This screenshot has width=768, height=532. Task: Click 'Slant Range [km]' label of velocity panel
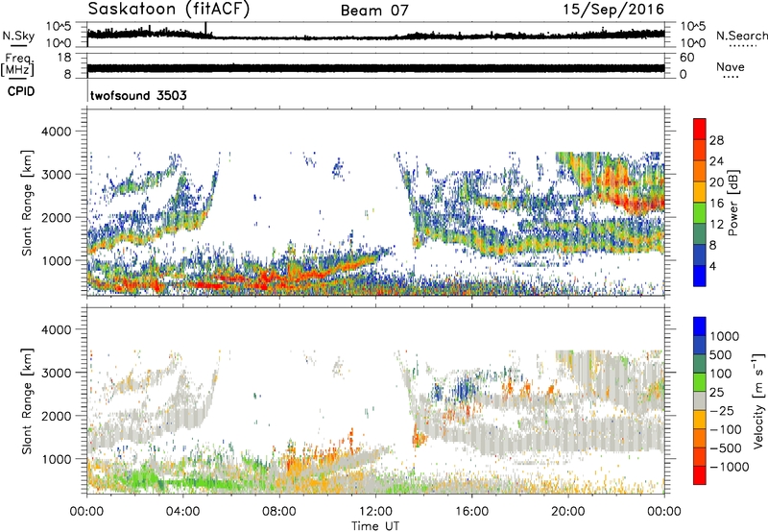(x=27, y=401)
